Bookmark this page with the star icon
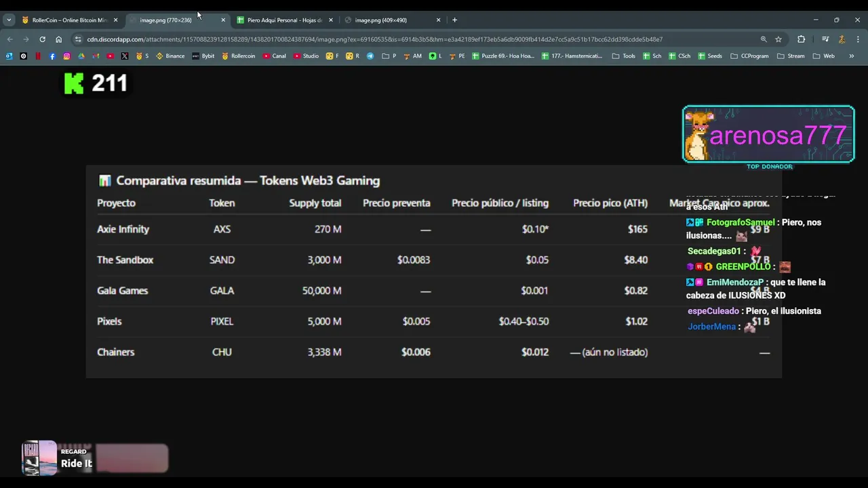This screenshot has height=488, width=868. click(778, 39)
